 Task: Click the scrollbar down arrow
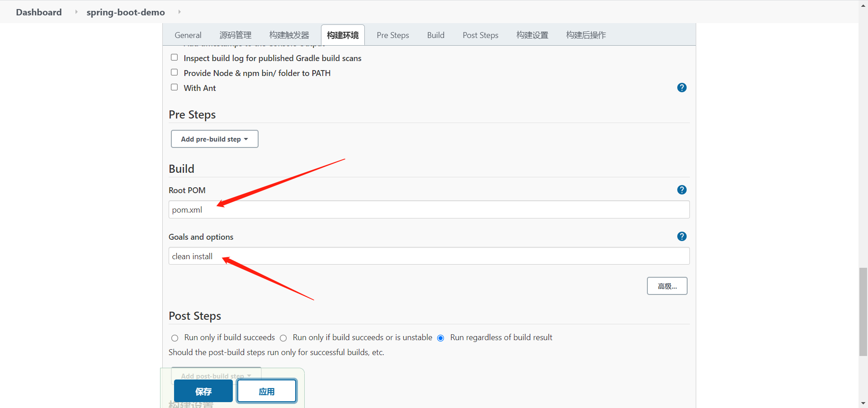point(863,403)
